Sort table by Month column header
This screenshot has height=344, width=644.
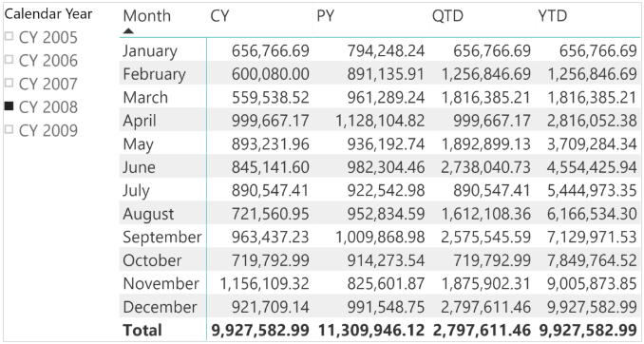coord(146,16)
